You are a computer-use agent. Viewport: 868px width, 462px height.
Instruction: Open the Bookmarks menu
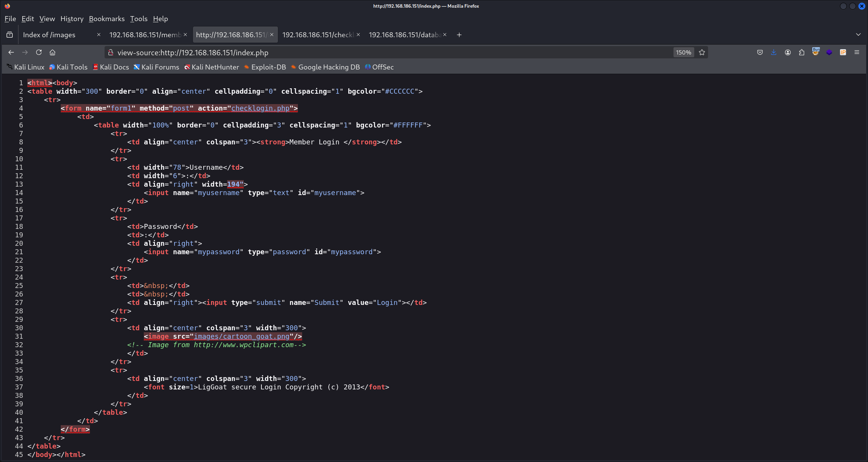point(107,19)
